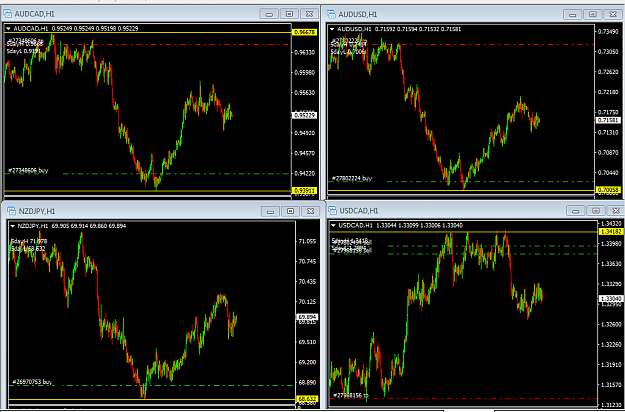Click the 69.200 scale value on NZDJPY
Screen dimensions: 625x412
tap(307, 362)
